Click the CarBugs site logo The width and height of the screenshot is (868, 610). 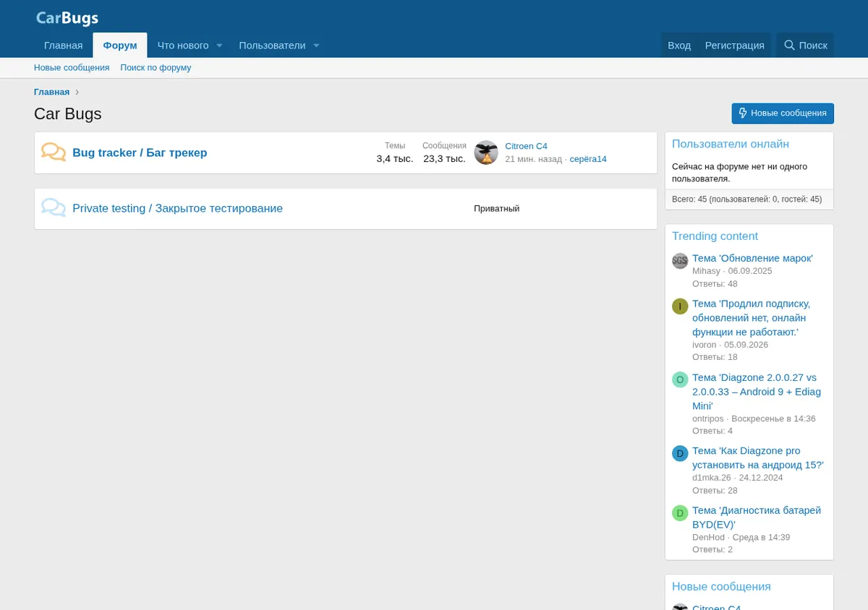[67, 18]
